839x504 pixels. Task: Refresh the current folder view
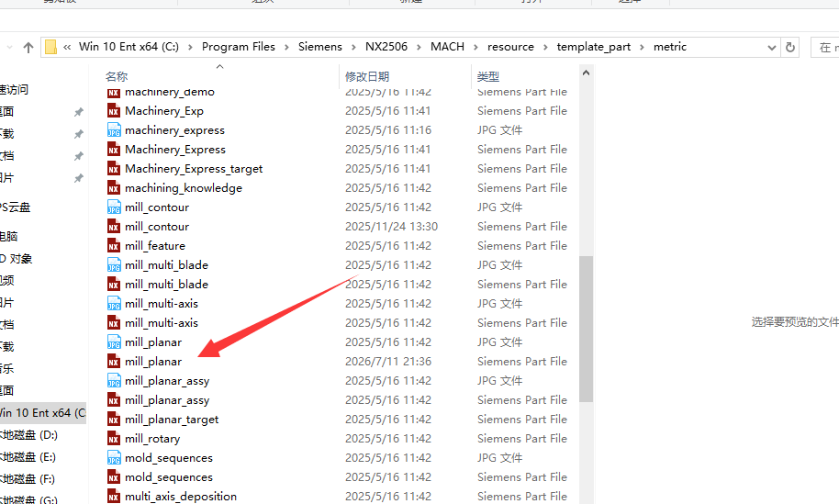click(x=789, y=47)
